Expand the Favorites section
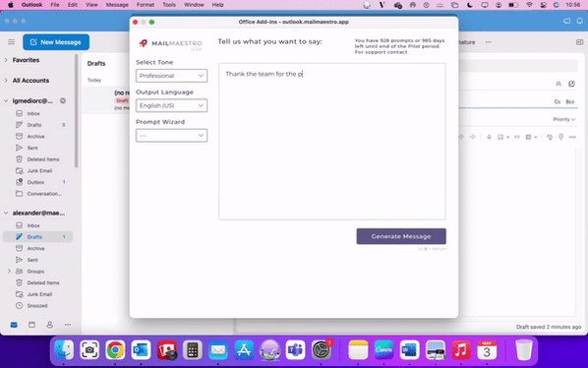 pyautogui.click(x=6, y=60)
